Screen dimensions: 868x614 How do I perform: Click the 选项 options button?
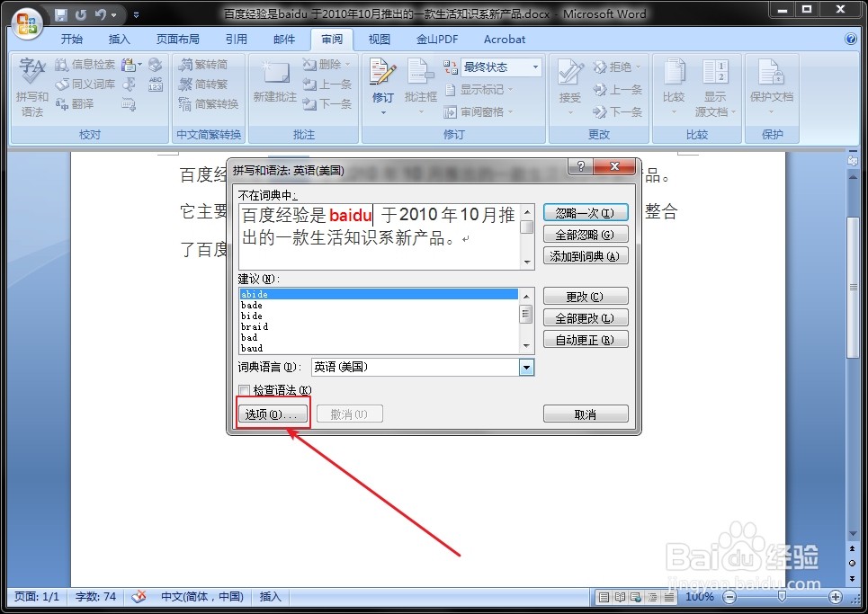coord(273,414)
